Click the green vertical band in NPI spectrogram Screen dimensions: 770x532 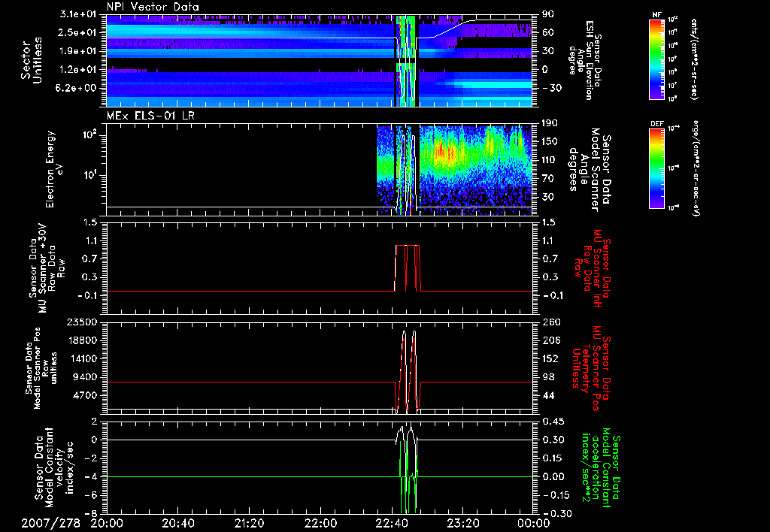[405, 61]
